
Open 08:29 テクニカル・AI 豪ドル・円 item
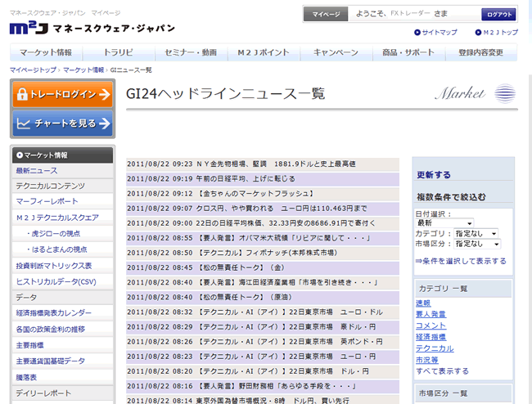pos(263,327)
